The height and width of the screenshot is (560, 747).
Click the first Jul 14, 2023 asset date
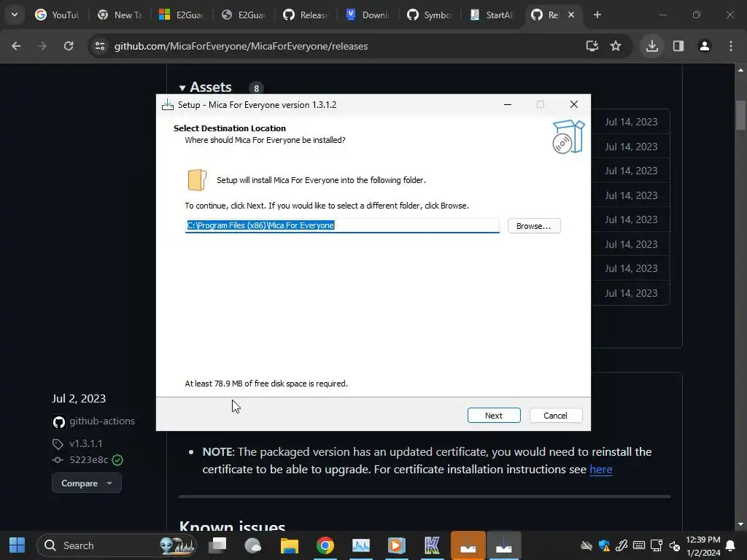(631, 122)
